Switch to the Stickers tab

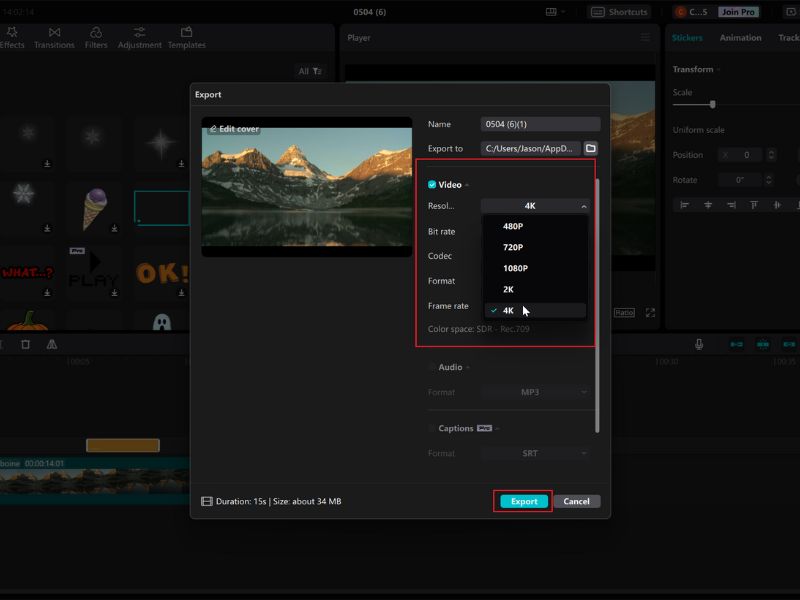pos(687,38)
